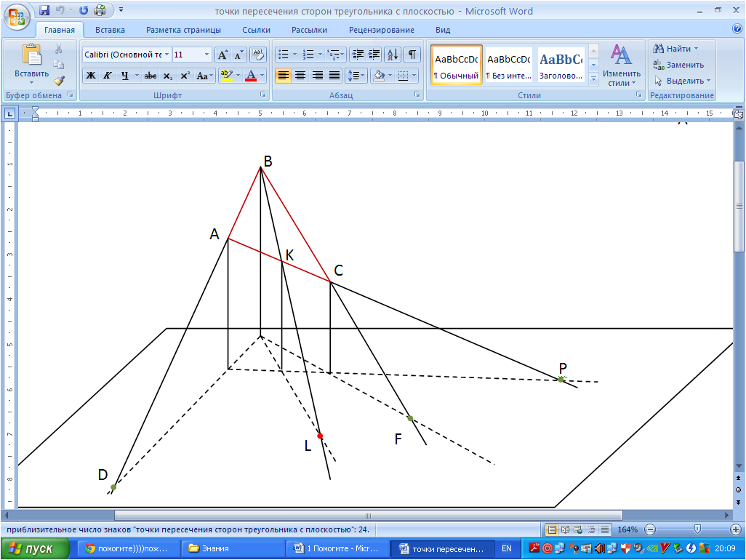Open the Office button menu
This screenshot has width=746, height=560.
(17, 16)
